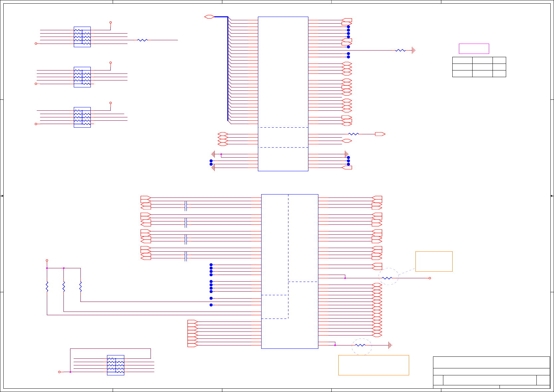Image resolution: width=554 pixels, height=392 pixels.
Task: Click output port after upper IC's series resistor
Action: tap(380, 134)
